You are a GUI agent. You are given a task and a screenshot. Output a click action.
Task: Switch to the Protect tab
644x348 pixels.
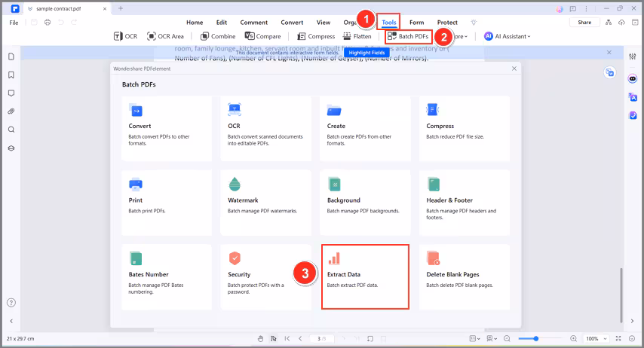(447, 22)
